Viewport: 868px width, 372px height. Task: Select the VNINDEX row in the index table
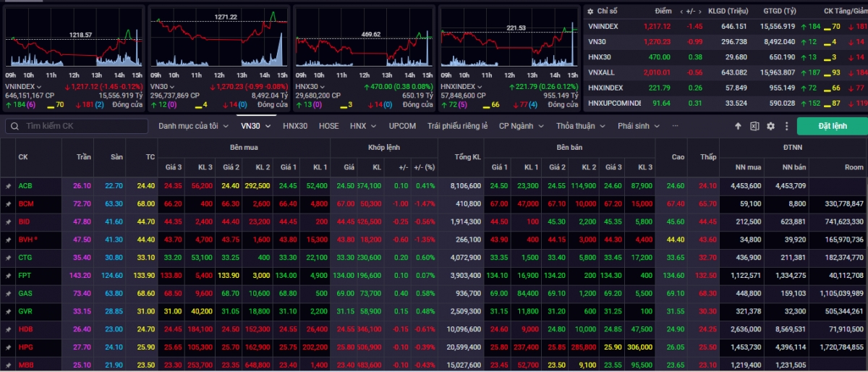click(726, 26)
